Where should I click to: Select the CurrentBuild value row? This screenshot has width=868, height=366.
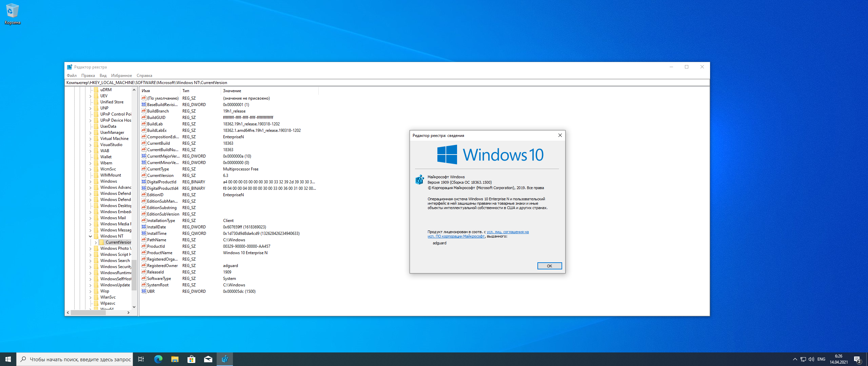point(229,143)
